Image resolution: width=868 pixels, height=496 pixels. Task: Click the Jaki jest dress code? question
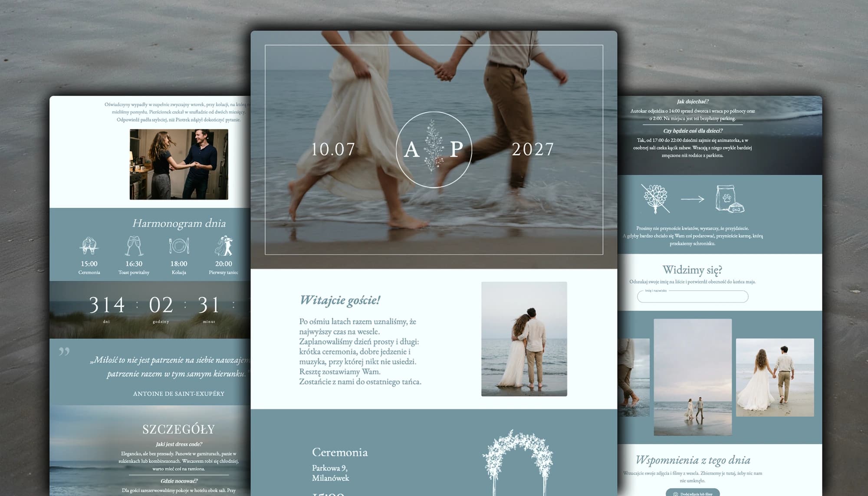pyautogui.click(x=179, y=444)
